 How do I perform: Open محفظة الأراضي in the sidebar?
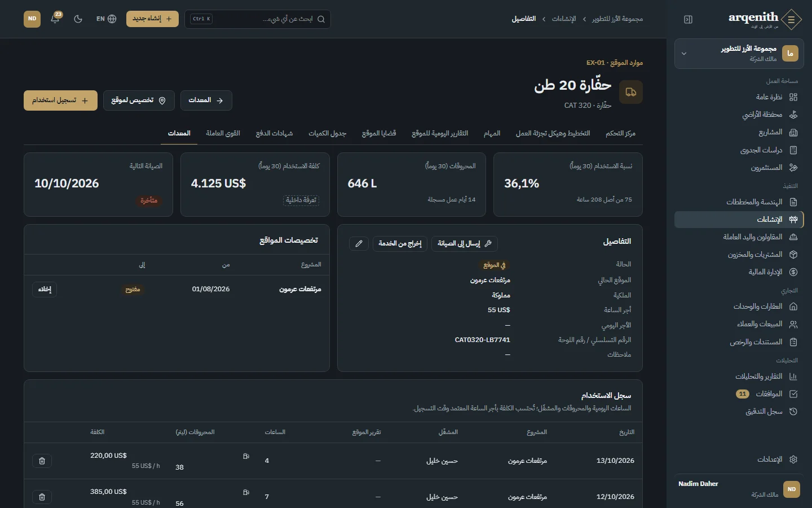(739, 115)
